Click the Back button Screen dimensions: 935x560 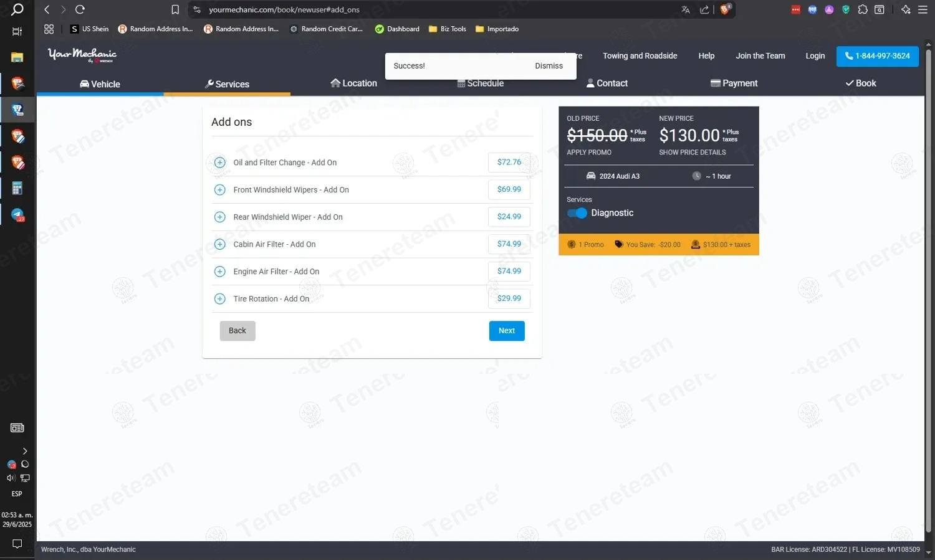click(237, 331)
